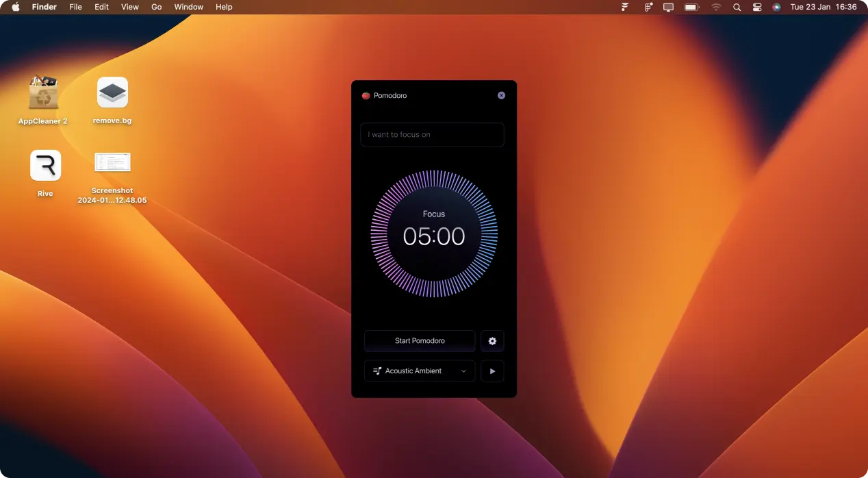Open the Window menu
The width and height of the screenshot is (868, 478).
click(189, 7)
